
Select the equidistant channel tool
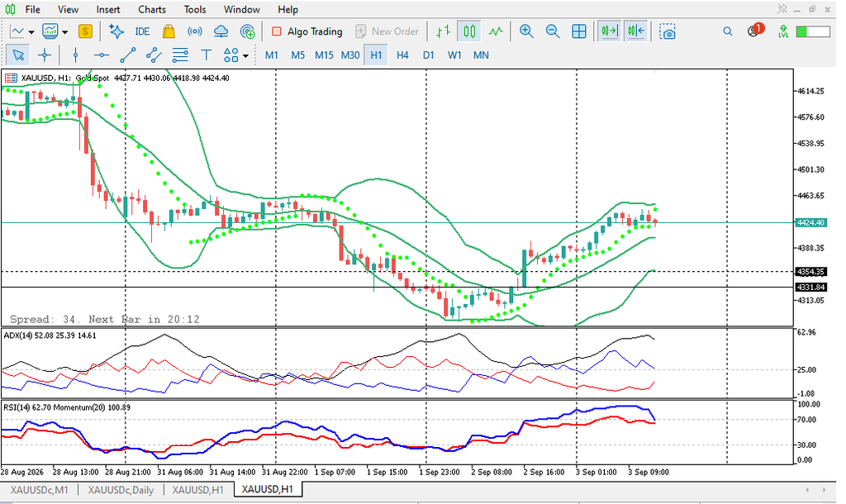pyautogui.click(x=154, y=55)
